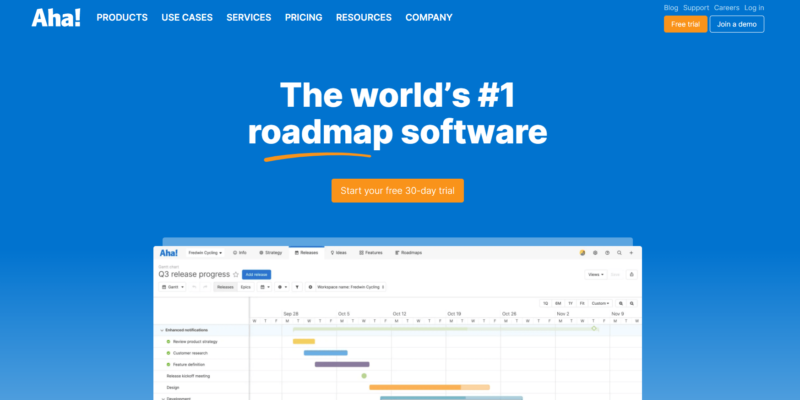This screenshot has height=400, width=800.
Task: Switch to the Strategy tab
Action: tap(270, 253)
